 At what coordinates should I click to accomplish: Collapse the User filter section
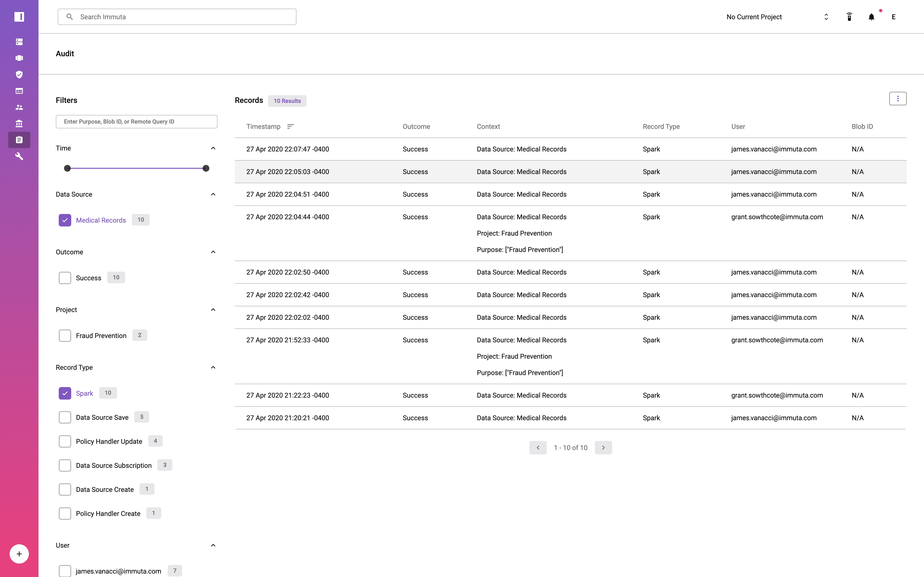pyautogui.click(x=213, y=545)
